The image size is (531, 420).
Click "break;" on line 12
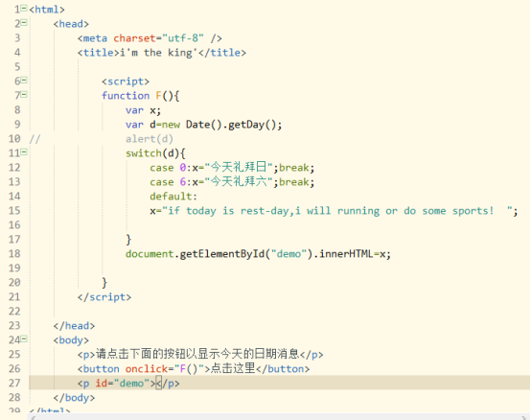(x=297, y=167)
